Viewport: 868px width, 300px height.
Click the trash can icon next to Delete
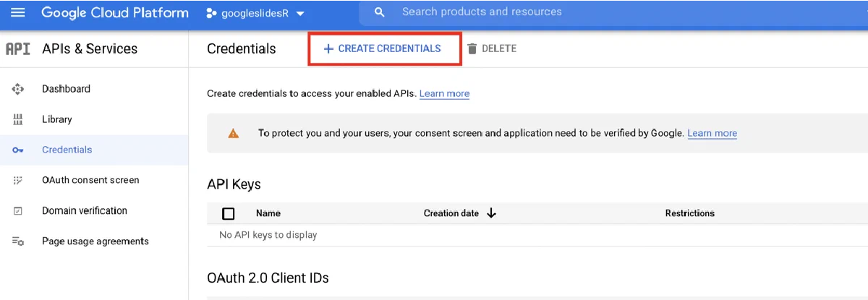click(472, 48)
